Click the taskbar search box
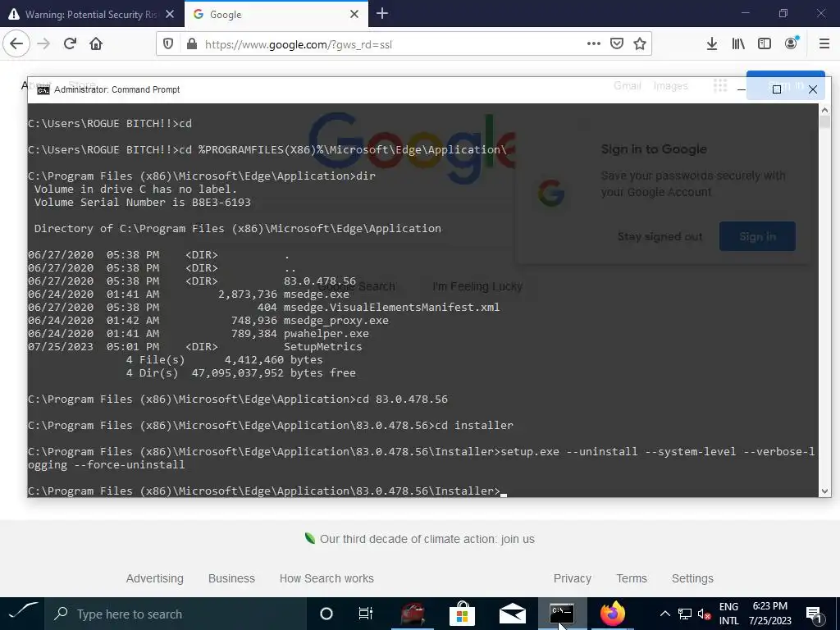Image resolution: width=840 pixels, height=630 pixels. click(176, 614)
